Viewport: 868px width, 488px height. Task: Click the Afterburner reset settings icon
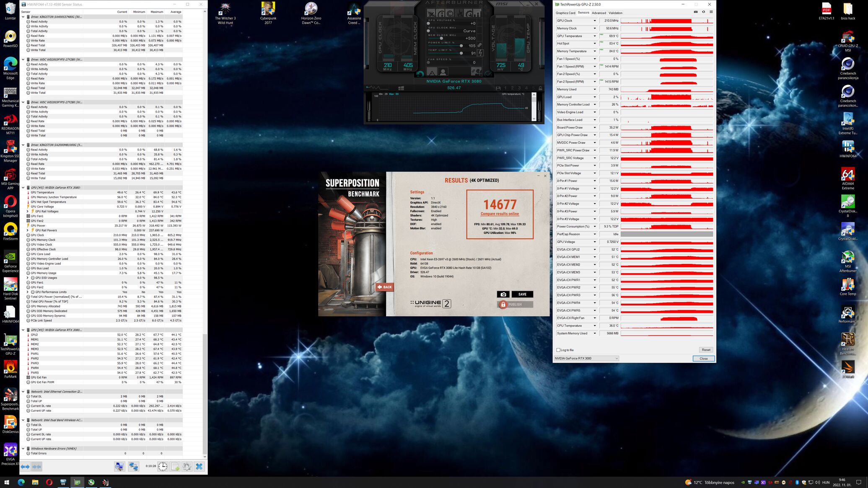(x=420, y=74)
